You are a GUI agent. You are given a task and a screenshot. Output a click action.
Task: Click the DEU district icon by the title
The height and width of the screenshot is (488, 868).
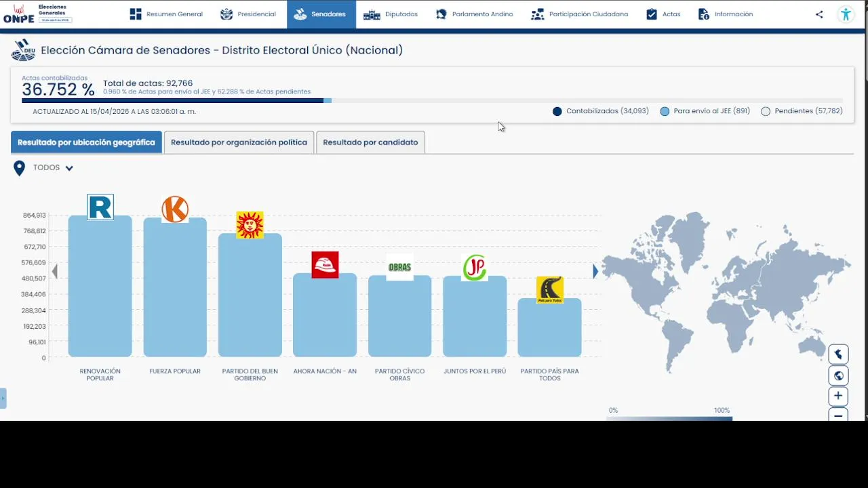click(x=23, y=50)
